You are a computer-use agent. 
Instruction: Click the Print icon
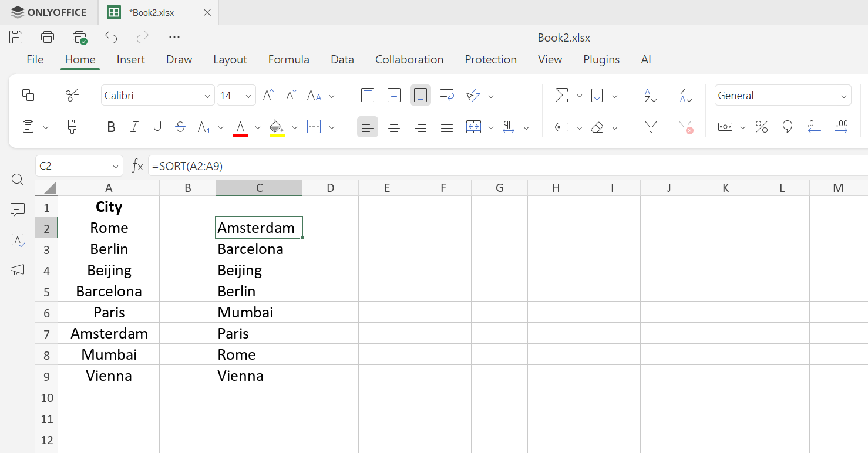[x=48, y=37]
